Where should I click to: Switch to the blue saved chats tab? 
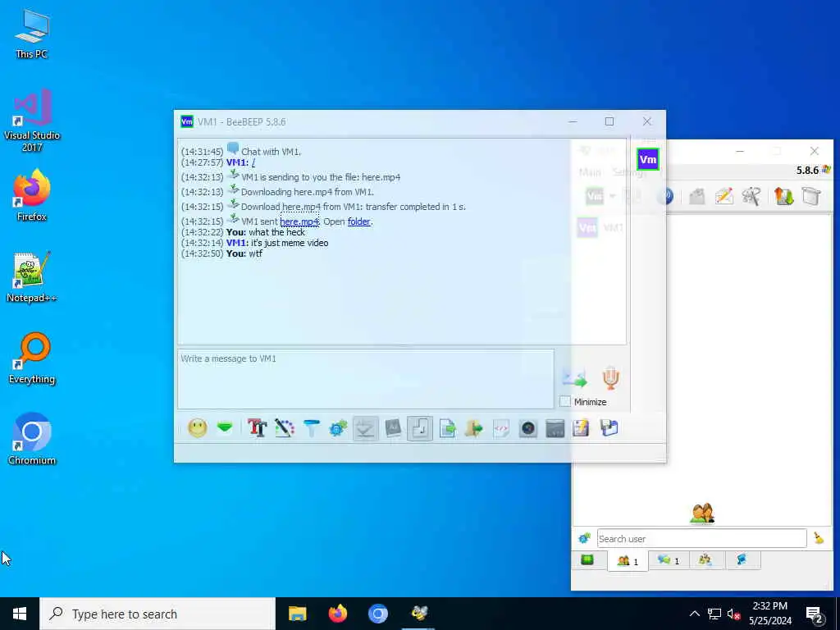[x=742, y=560]
